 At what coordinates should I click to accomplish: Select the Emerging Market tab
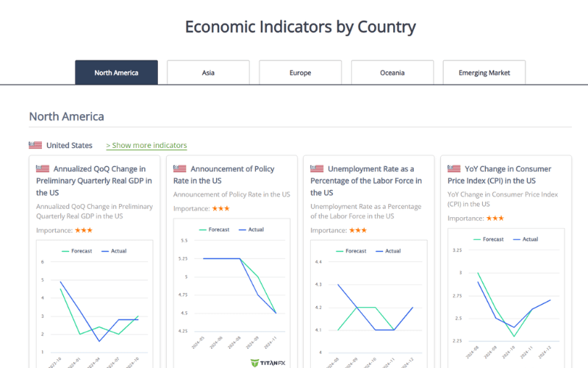[x=484, y=73]
